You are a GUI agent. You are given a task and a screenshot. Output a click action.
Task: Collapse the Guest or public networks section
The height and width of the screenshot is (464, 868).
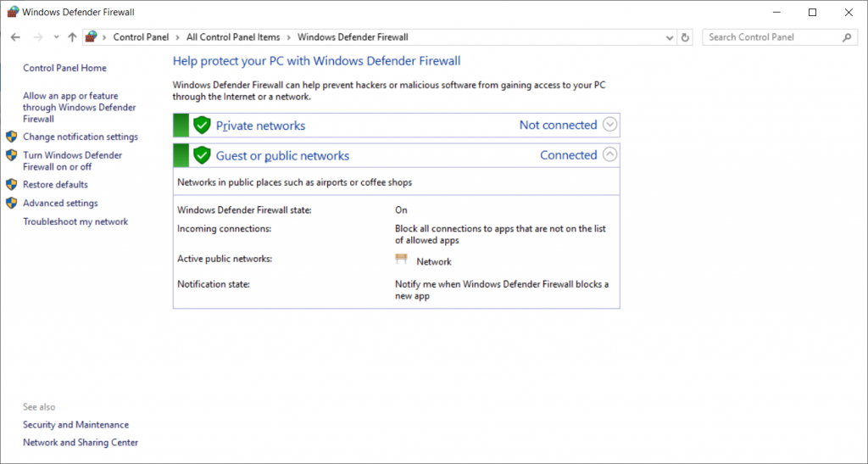[x=609, y=154]
